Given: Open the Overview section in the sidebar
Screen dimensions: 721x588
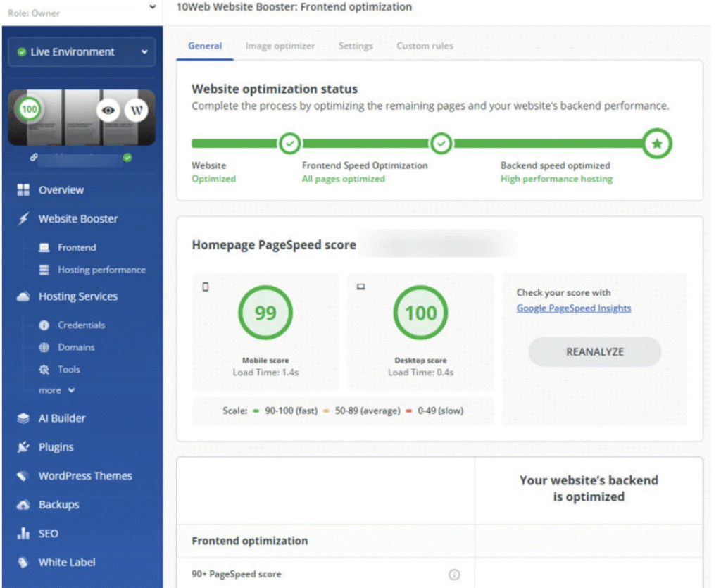Looking at the screenshot, I should click(61, 190).
